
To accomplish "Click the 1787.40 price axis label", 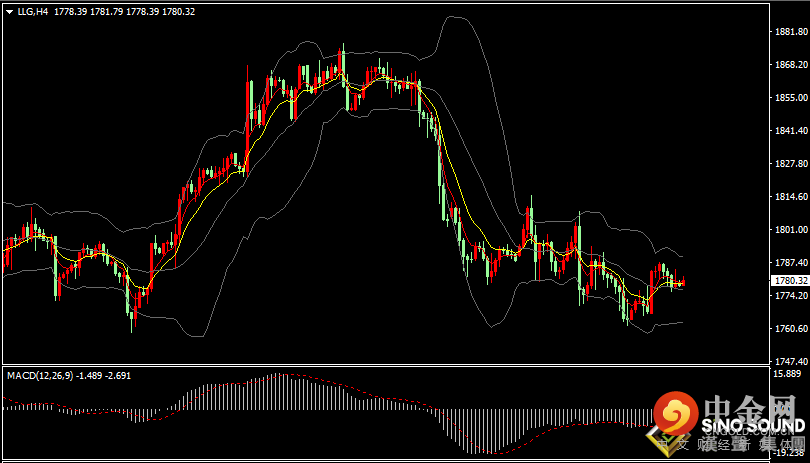I will pyautogui.click(x=790, y=263).
